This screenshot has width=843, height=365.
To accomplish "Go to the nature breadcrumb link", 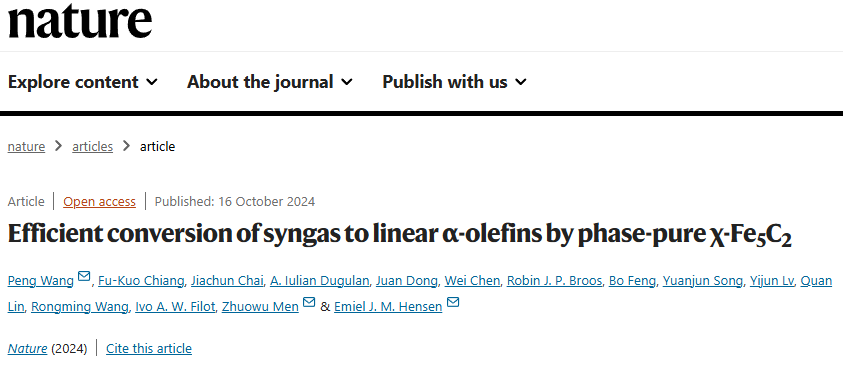I will coord(26,146).
